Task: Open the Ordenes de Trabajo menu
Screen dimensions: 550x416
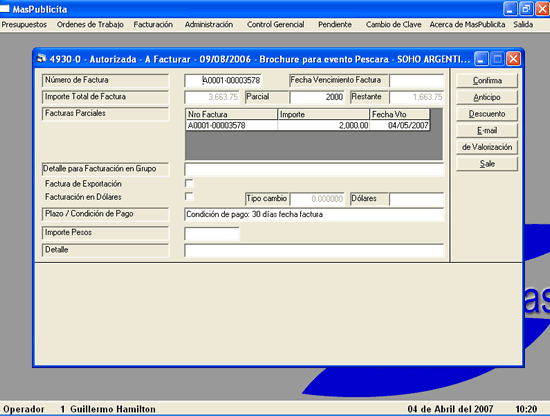Action: point(90,25)
